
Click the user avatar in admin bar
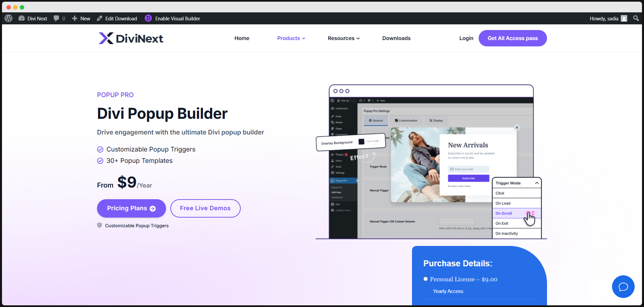click(624, 18)
